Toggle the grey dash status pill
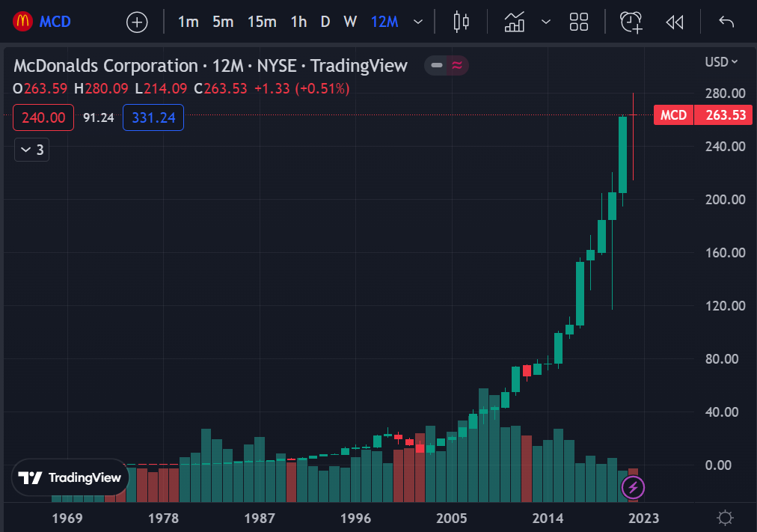Image resolution: width=757 pixels, height=532 pixels. pos(437,65)
